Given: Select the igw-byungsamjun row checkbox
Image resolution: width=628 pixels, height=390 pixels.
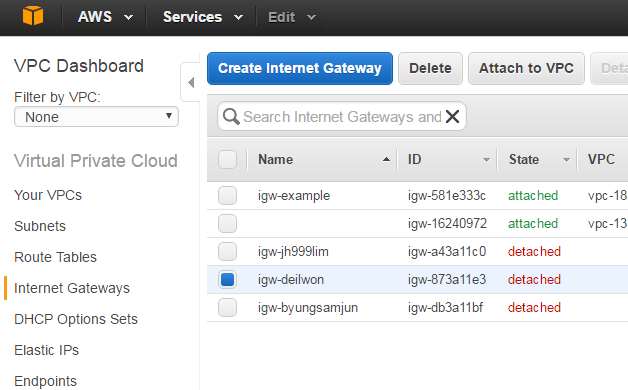Looking at the screenshot, I should click(227, 308).
